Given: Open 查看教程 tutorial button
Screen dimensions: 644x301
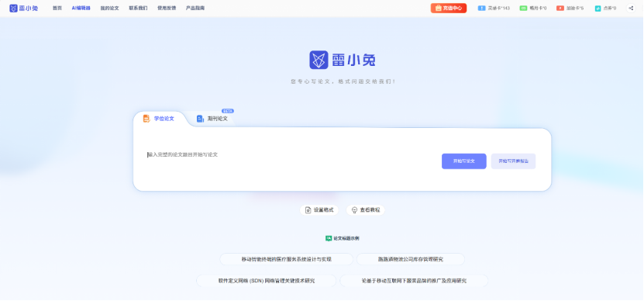Looking at the screenshot, I should (x=366, y=210).
